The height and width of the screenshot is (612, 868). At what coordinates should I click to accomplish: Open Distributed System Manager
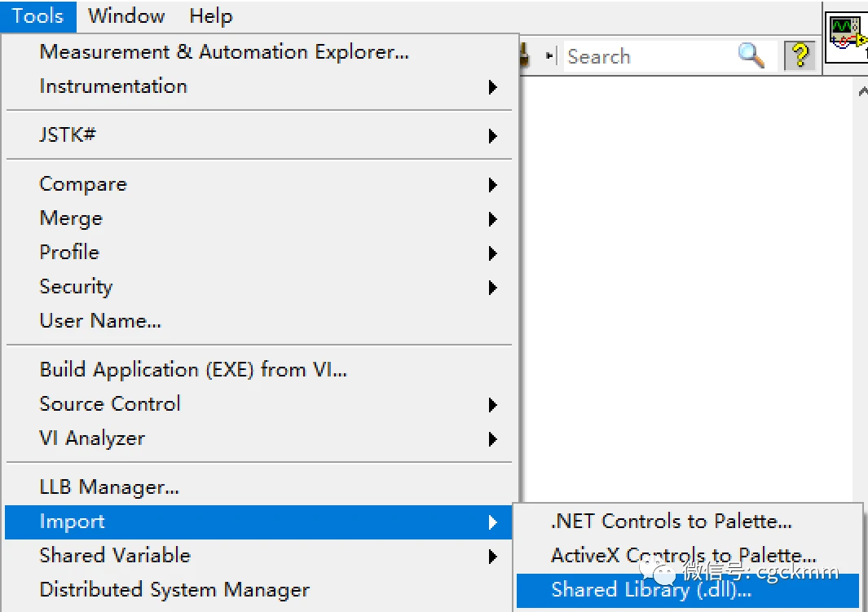click(x=174, y=589)
